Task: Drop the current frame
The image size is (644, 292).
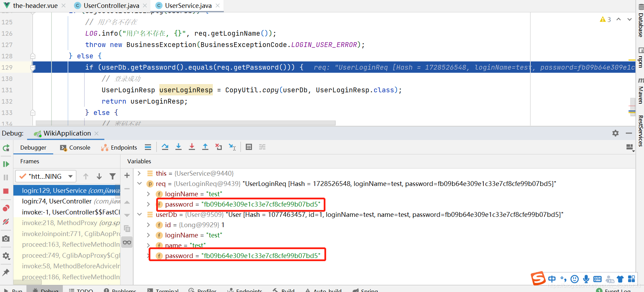Action: coord(219,147)
